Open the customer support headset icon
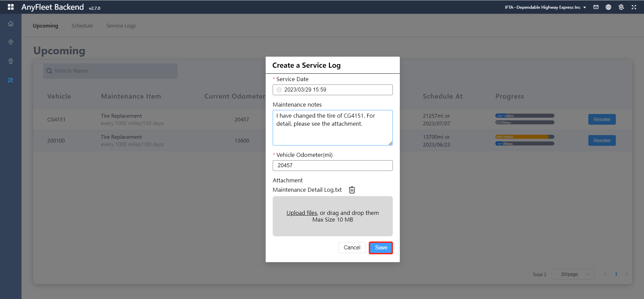This screenshot has height=299, width=644. point(621,7)
